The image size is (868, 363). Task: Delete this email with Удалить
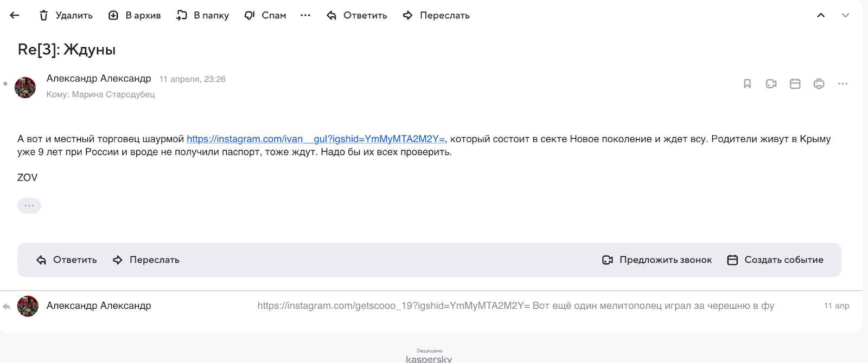(66, 15)
